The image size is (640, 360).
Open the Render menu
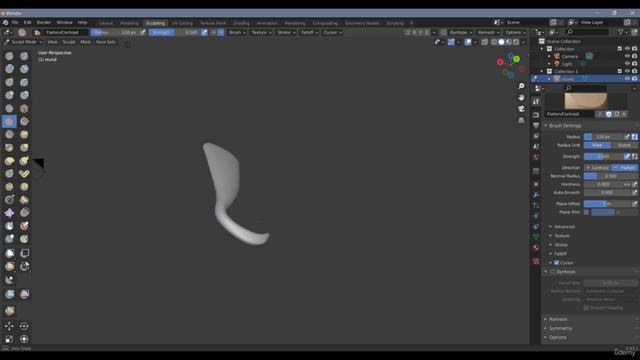coord(44,22)
